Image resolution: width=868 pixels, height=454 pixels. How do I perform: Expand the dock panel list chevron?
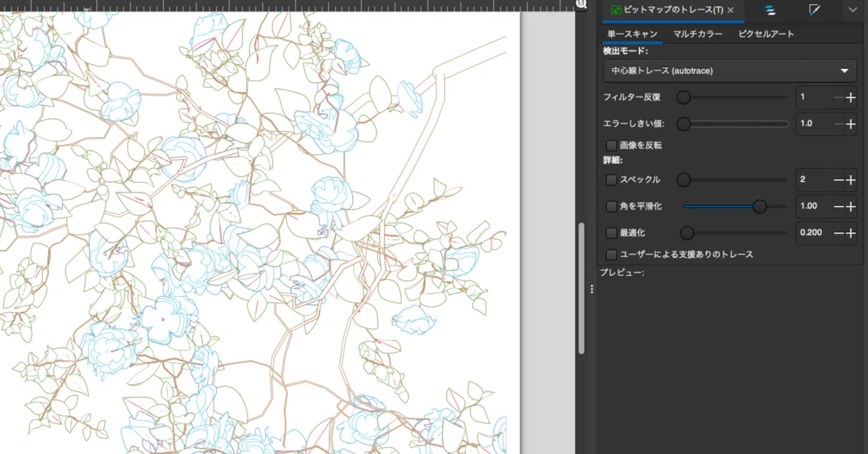coord(853,10)
